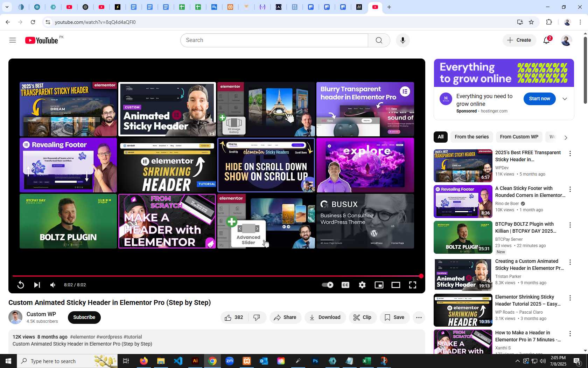The width and height of the screenshot is (588, 368).
Task: Click the install app icon in address bar
Action: [520, 22]
